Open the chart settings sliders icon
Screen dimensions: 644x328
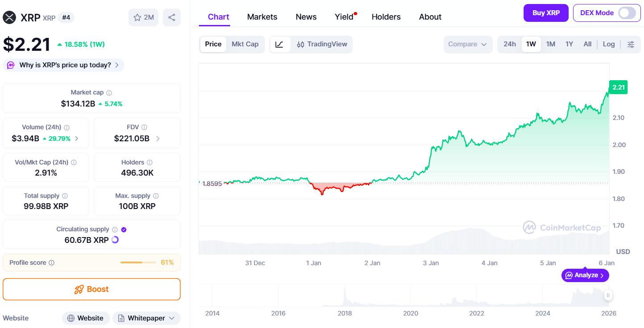(631, 44)
